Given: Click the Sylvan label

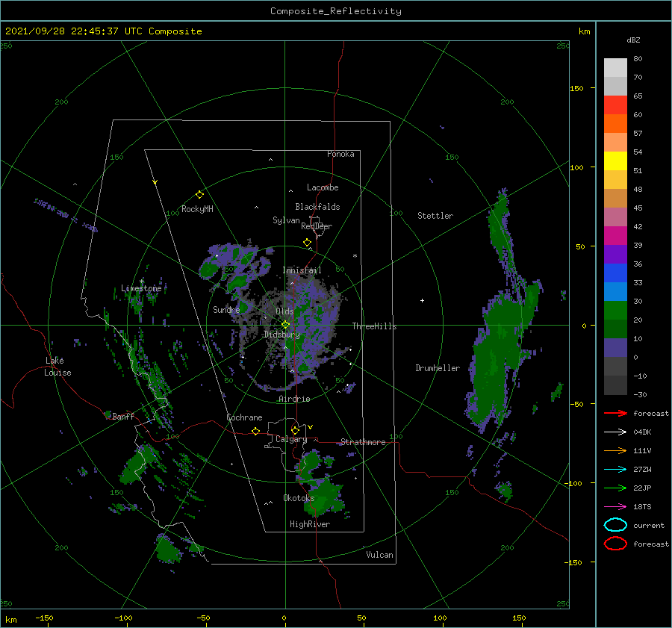Looking at the screenshot, I should [x=286, y=220].
